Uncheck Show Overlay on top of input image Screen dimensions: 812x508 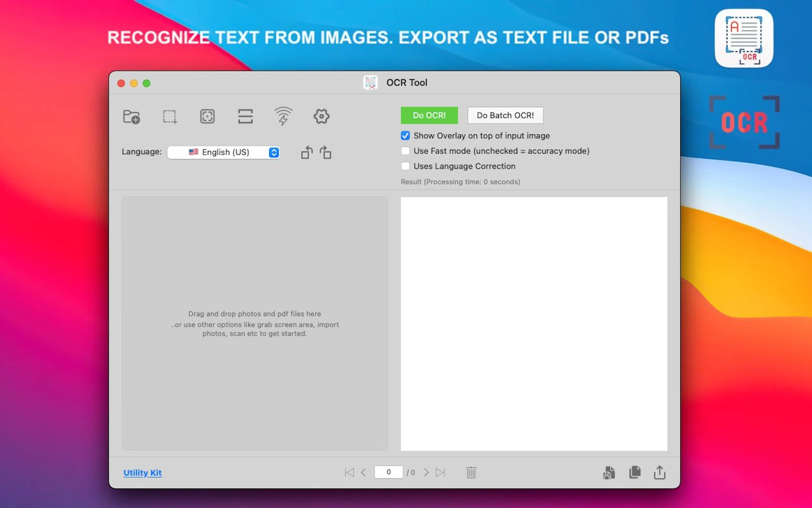click(x=405, y=135)
